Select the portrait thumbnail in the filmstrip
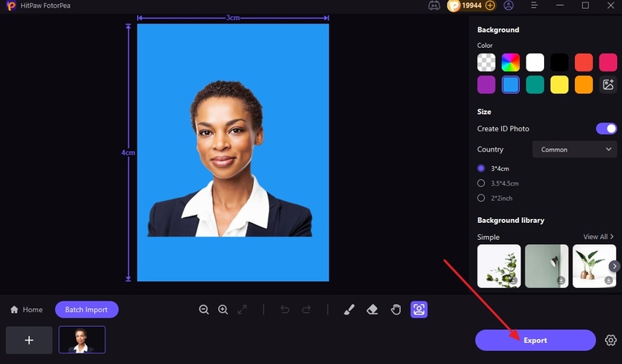This screenshot has width=622, height=364. (82, 340)
